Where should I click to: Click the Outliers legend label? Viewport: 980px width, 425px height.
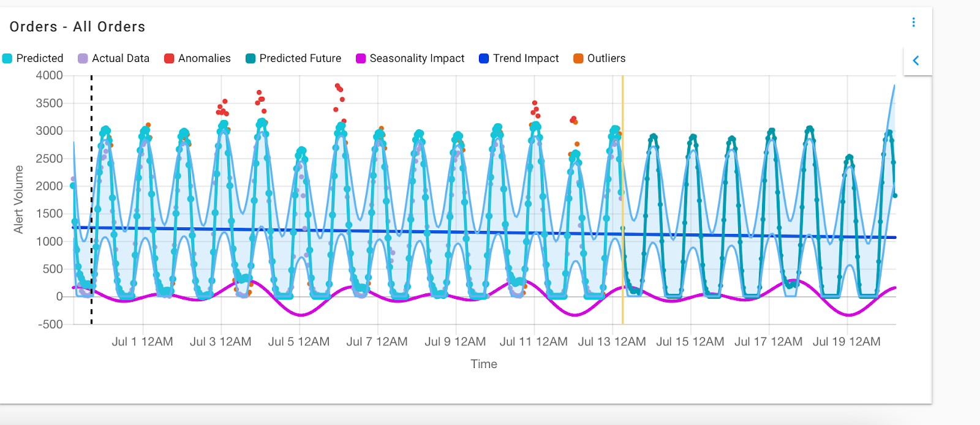[x=606, y=58]
